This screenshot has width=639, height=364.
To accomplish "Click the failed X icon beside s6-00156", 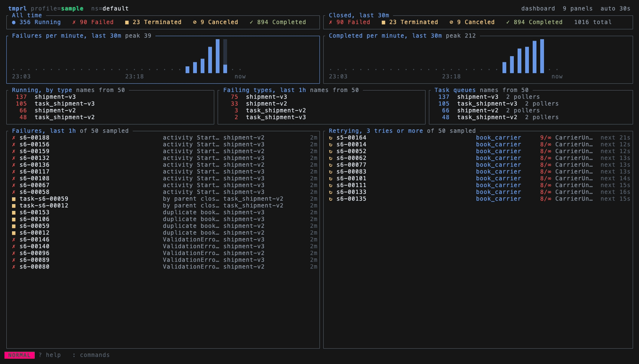I will (14, 144).
